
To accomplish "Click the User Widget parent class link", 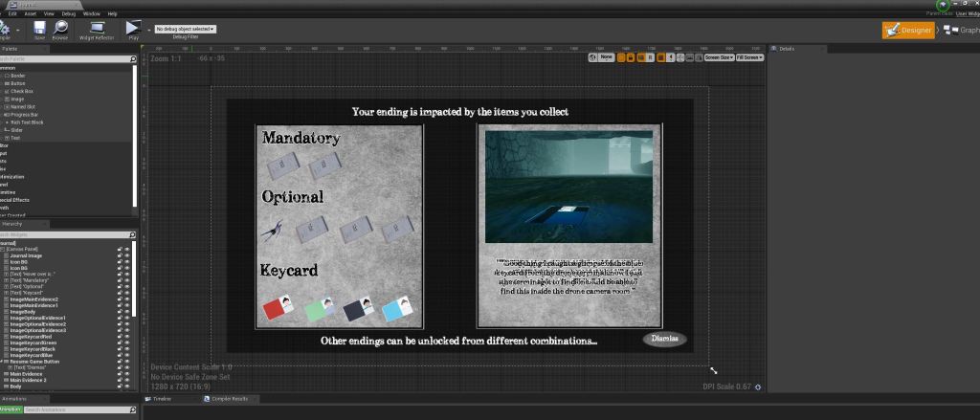I will click(967, 14).
